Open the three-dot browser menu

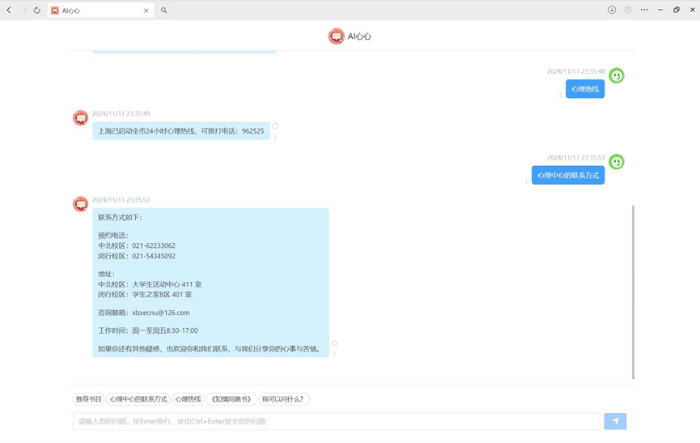click(644, 10)
